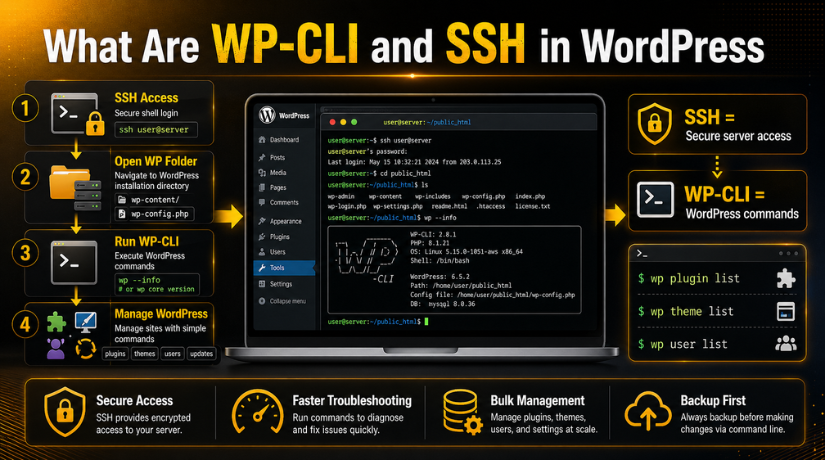
Task: Click the Comments bubble icon
Action: (262, 203)
